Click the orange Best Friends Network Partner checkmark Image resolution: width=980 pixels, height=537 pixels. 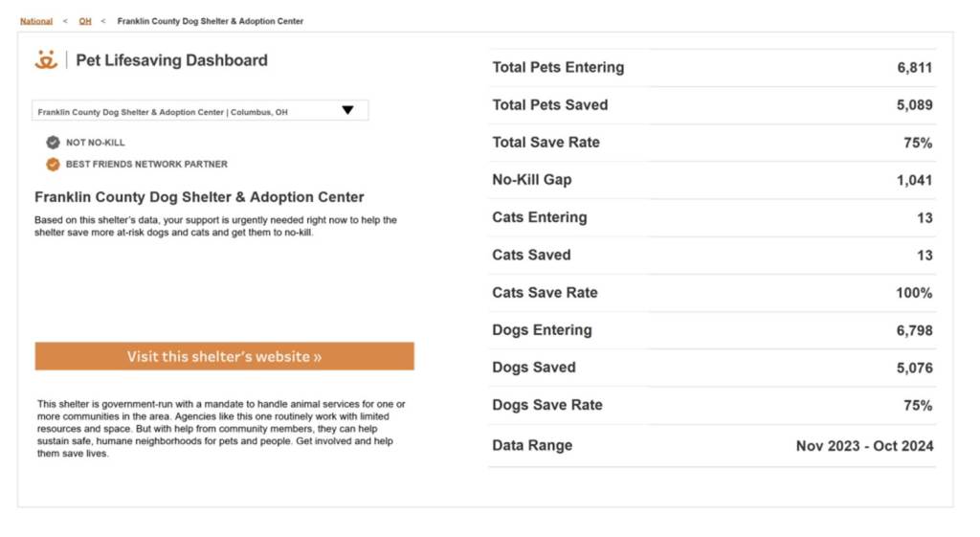[x=53, y=164]
